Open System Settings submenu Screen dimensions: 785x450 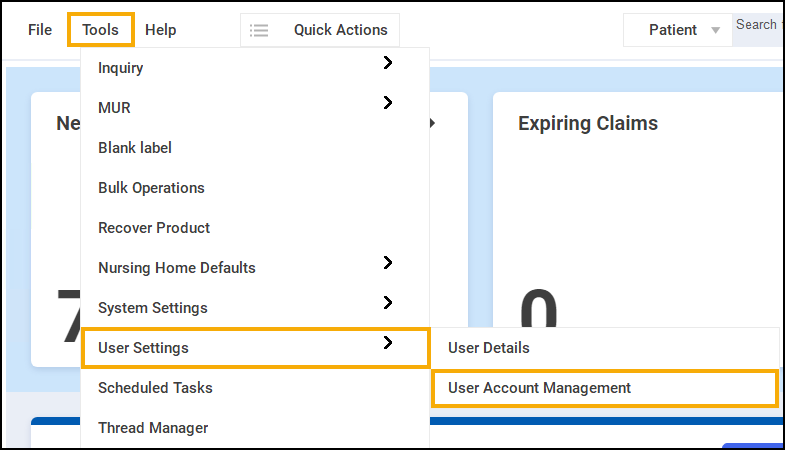click(152, 308)
